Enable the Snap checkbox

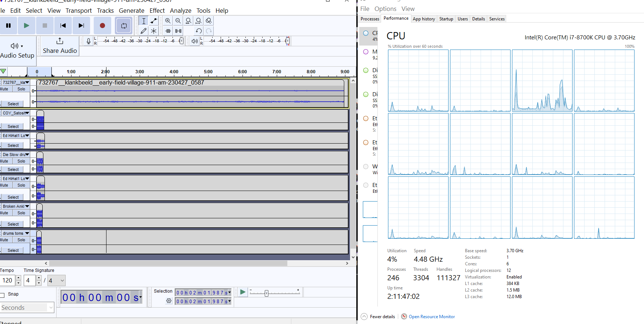2,294
